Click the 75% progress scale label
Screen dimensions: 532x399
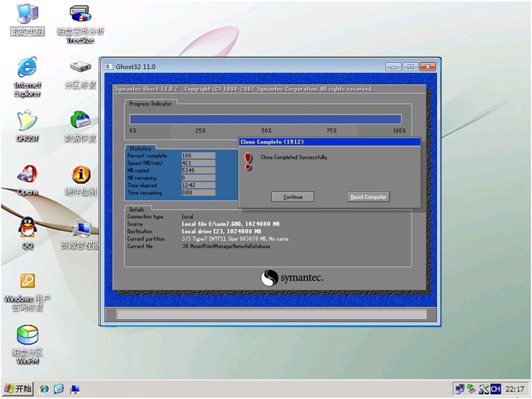332,130
